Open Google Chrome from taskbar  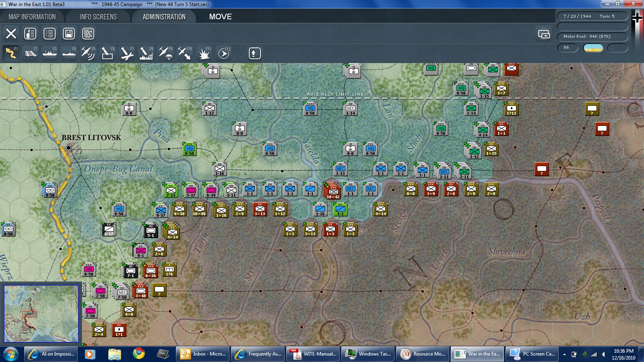click(139, 354)
